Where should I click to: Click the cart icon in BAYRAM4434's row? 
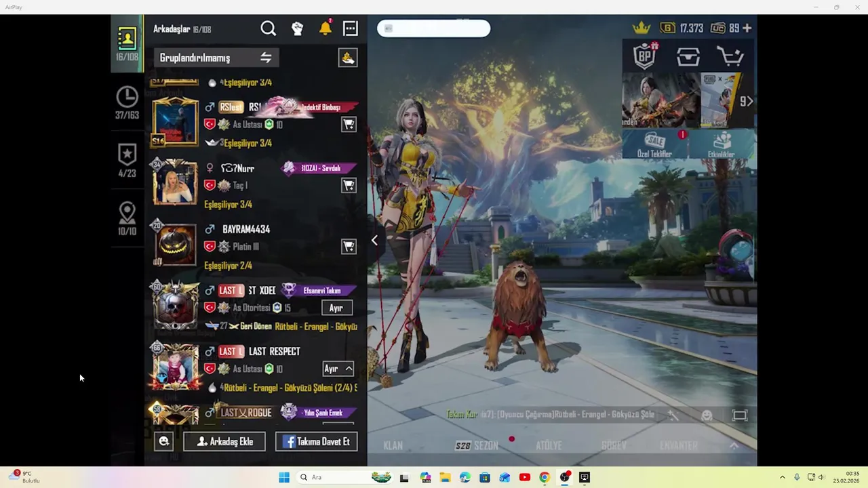[349, 247]
